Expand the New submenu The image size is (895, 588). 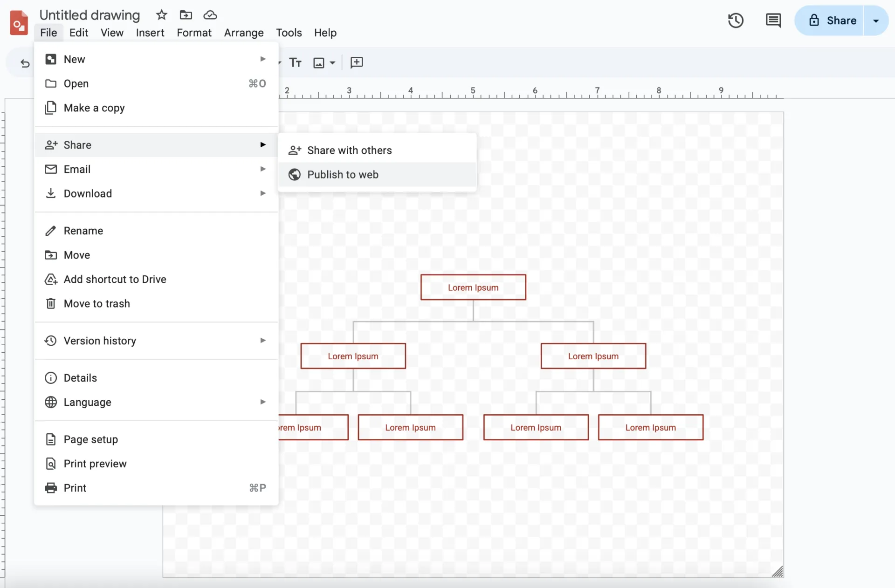(x=156, y=59)
